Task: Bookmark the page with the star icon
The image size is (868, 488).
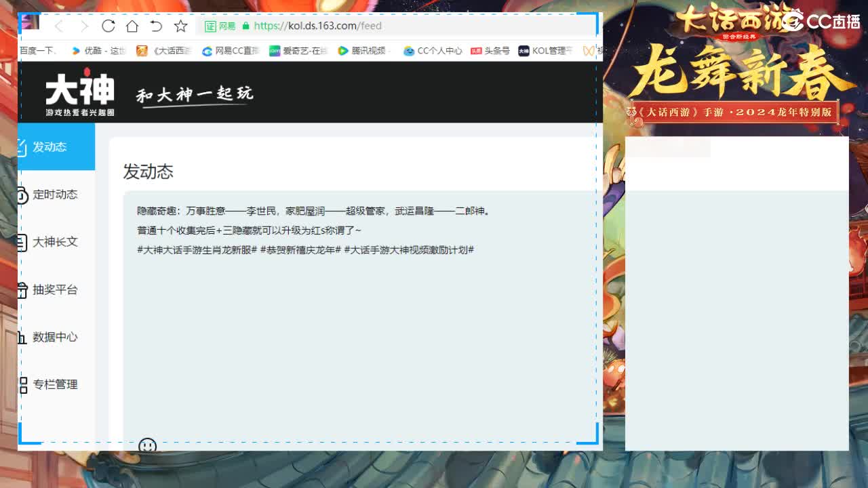Action: click(x=180, y=26)
